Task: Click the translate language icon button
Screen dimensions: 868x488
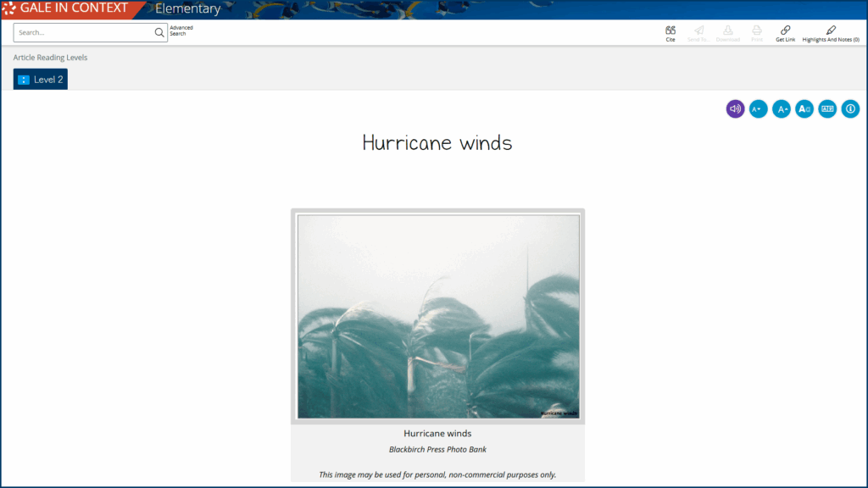Action: pos(827,108)
